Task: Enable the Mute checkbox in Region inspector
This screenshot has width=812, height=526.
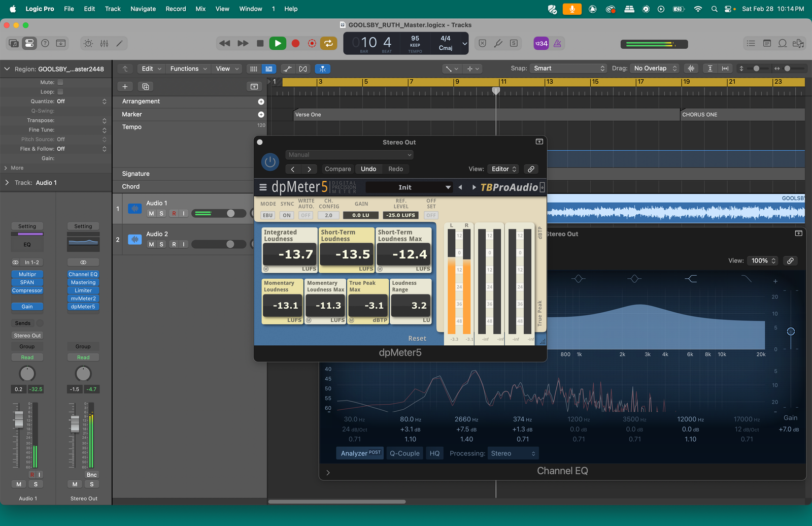Action: (x=60, y=82)
